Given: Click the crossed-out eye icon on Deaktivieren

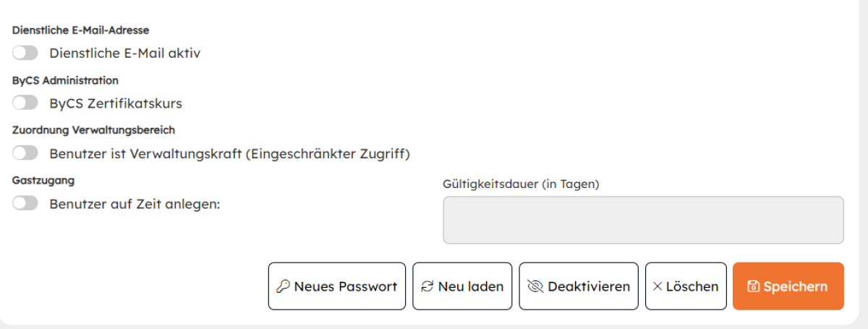Looking at the screenshot, I should 535,286.
